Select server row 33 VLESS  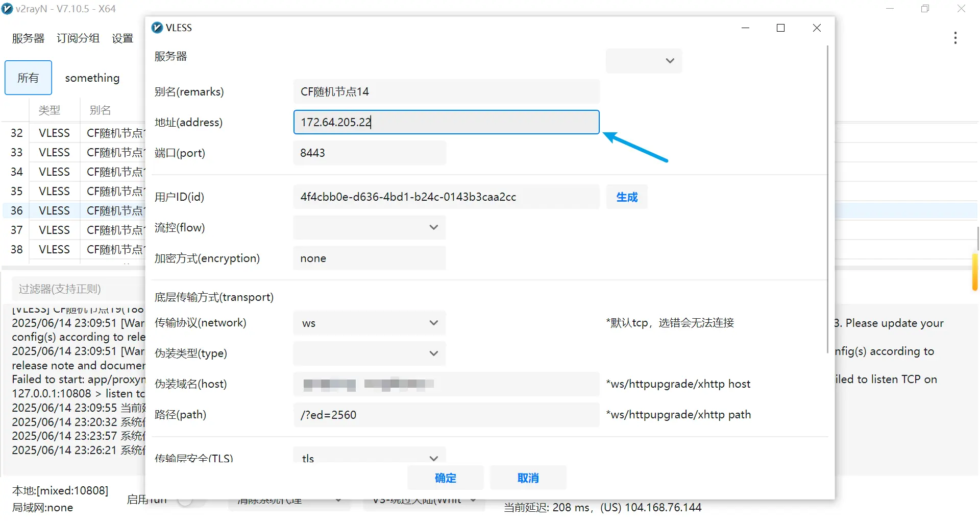pyautogui.click(x=74, y=152)
